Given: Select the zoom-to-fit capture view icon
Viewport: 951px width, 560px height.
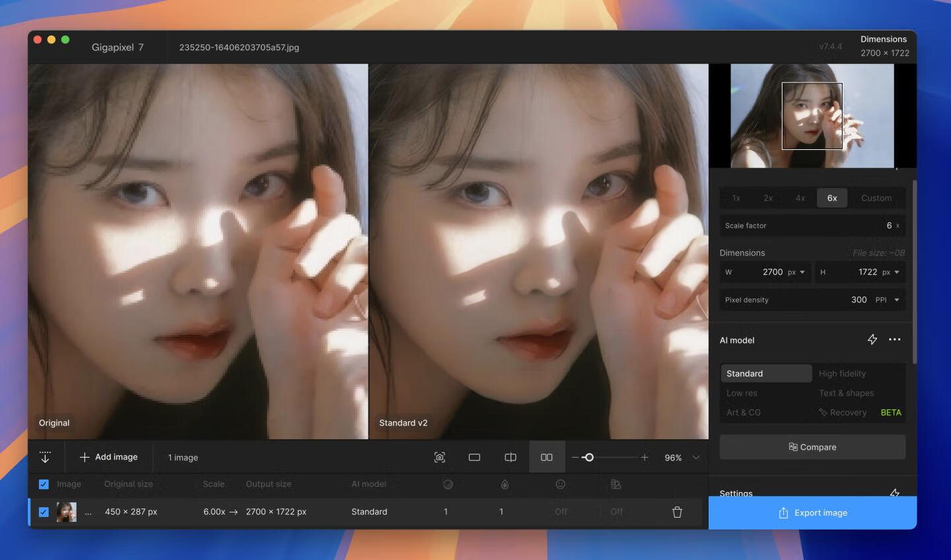Looking at the screenshot, I should (x=440, y=457).
